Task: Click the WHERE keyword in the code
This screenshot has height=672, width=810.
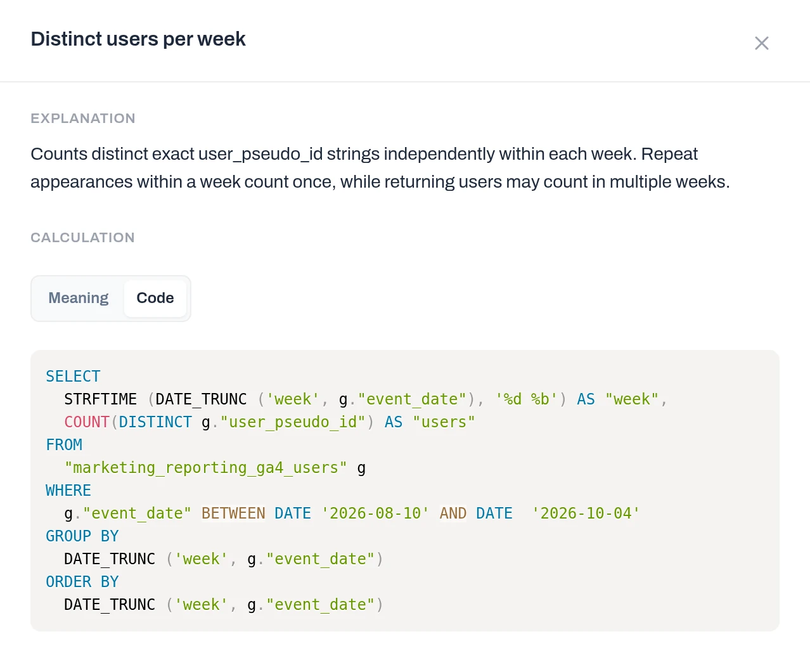Action: click(68, 491)
